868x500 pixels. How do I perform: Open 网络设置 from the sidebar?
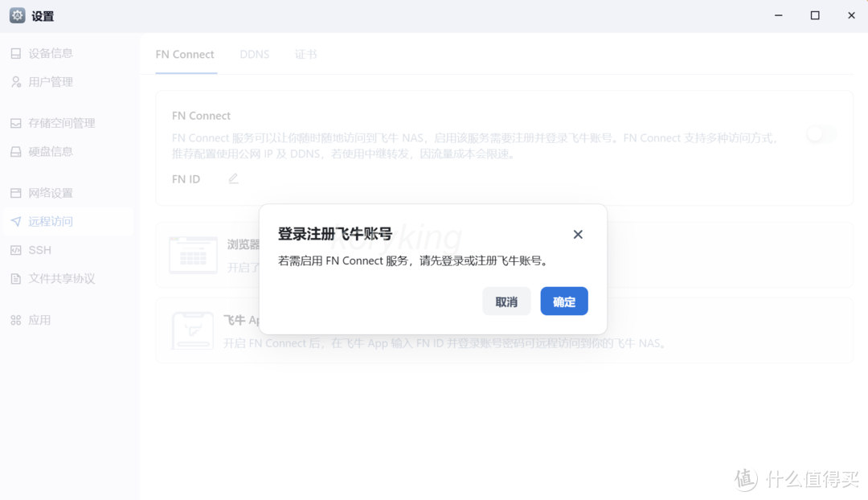click(51, 192)
